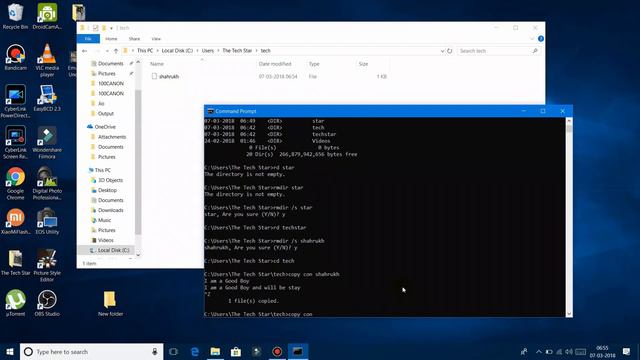Show hidden system tray icons

[x=538, y=351]
